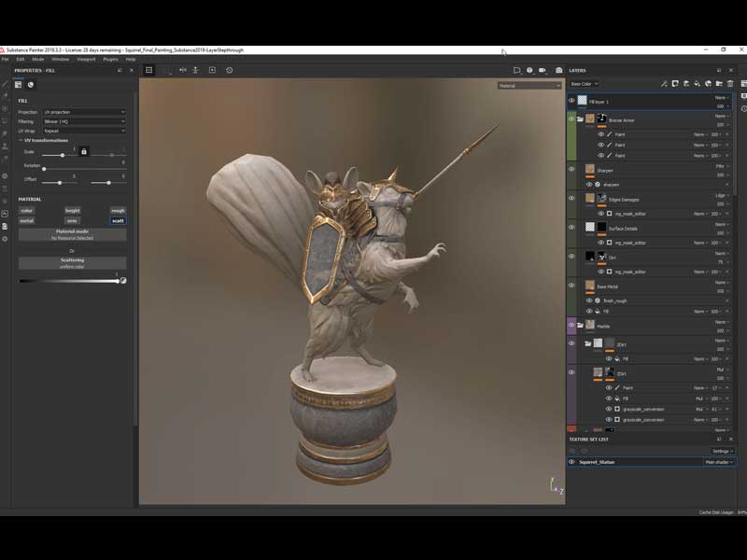
Task: Open the Base Color channel dropdown
Action: click(x=585, y=84)
